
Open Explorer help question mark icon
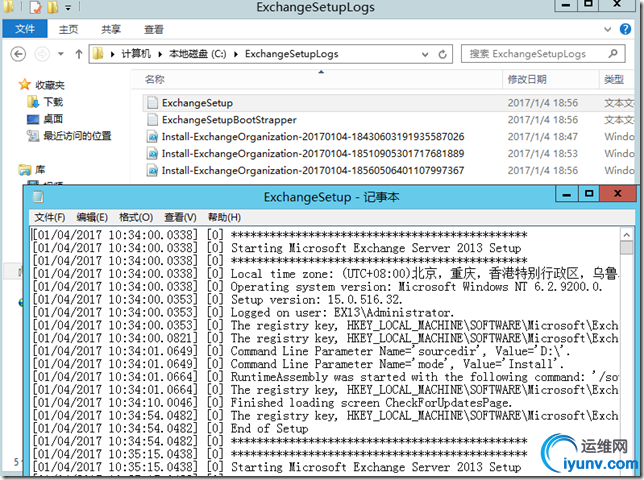pos(625,29)
